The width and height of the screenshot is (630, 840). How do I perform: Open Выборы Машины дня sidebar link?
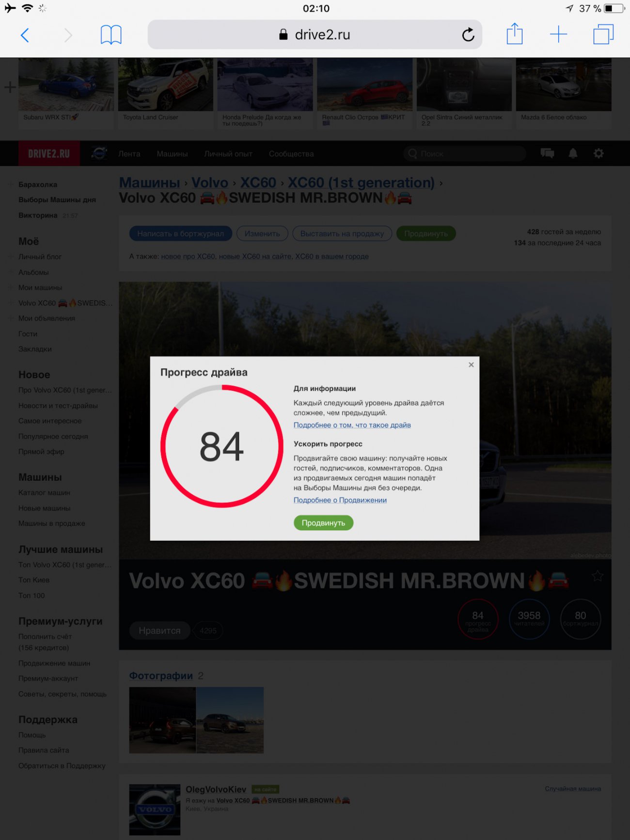[57, 200]
